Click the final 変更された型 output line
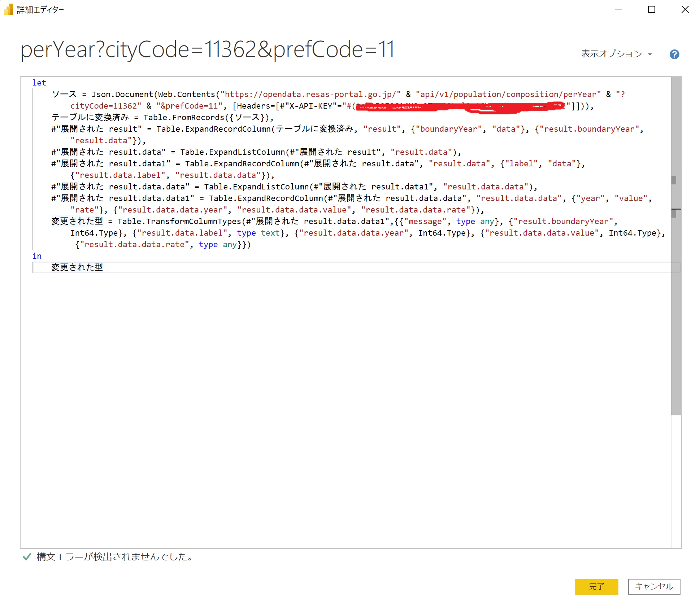The image size is (700, 612). point(77,267)
